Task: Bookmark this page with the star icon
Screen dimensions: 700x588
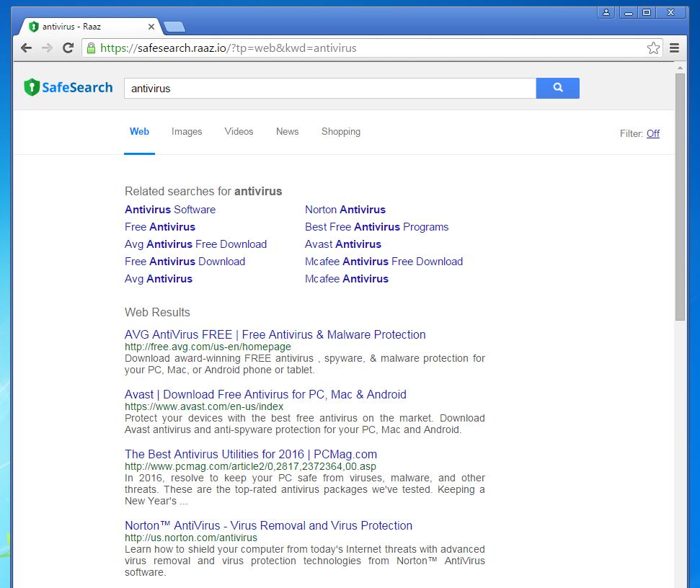Action: click(x=653, y=48)
